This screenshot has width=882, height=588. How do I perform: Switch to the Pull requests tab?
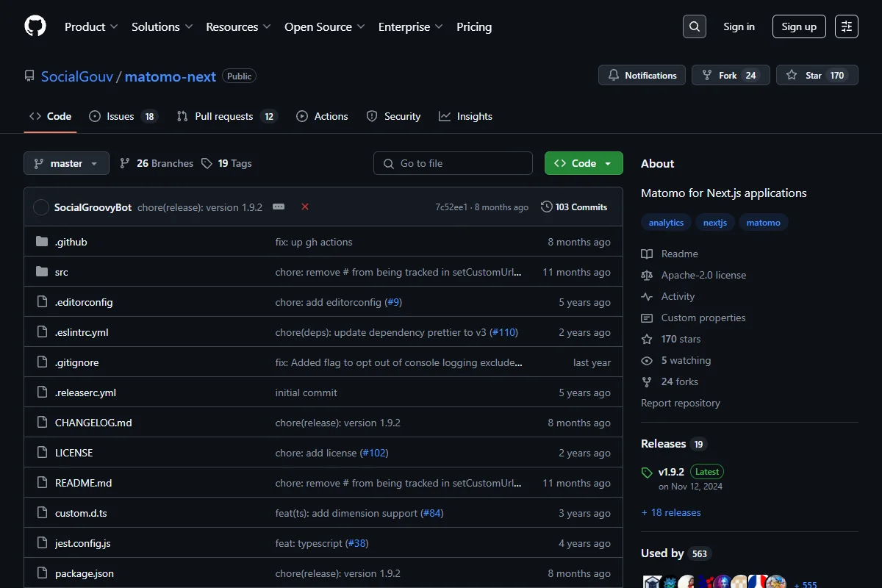coord(227,116)
